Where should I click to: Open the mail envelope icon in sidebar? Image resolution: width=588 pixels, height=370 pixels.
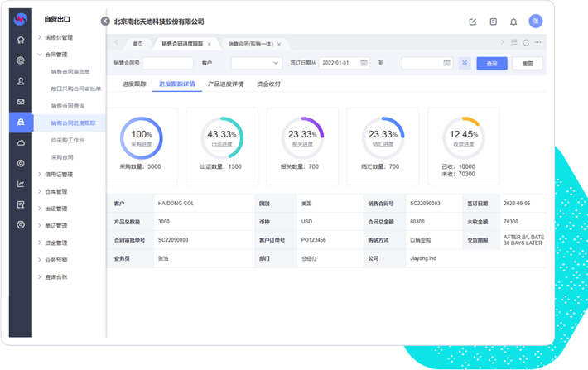21,102
